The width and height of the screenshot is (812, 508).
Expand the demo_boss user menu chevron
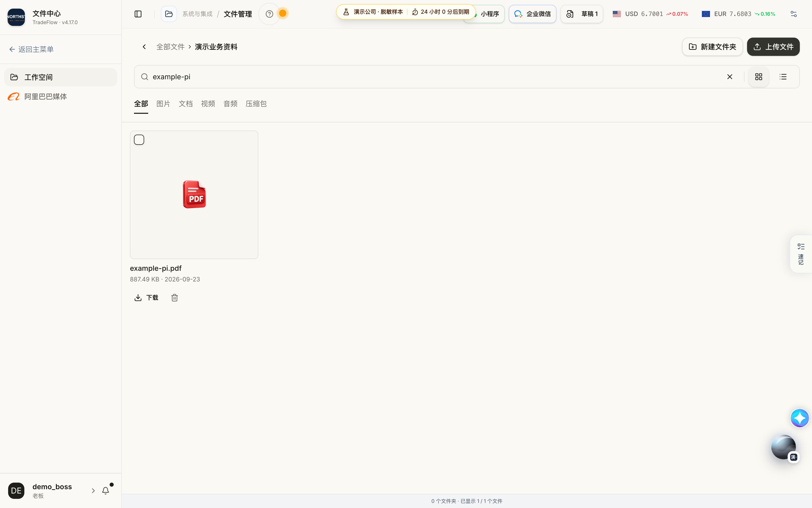pyautogui.click(x=93, y=491)
